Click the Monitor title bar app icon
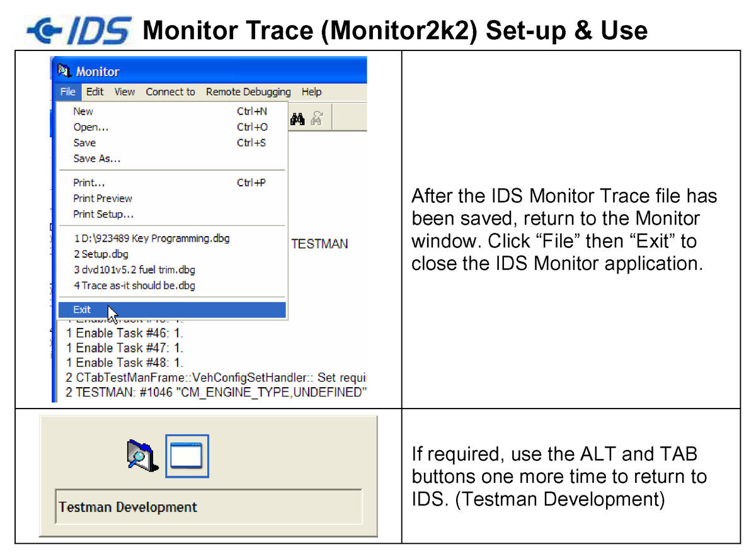 click(64, 71)
